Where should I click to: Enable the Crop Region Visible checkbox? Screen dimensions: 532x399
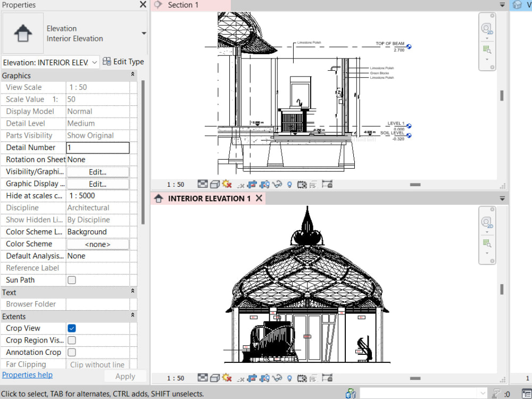pyautogui.click(x=71, y=340)
